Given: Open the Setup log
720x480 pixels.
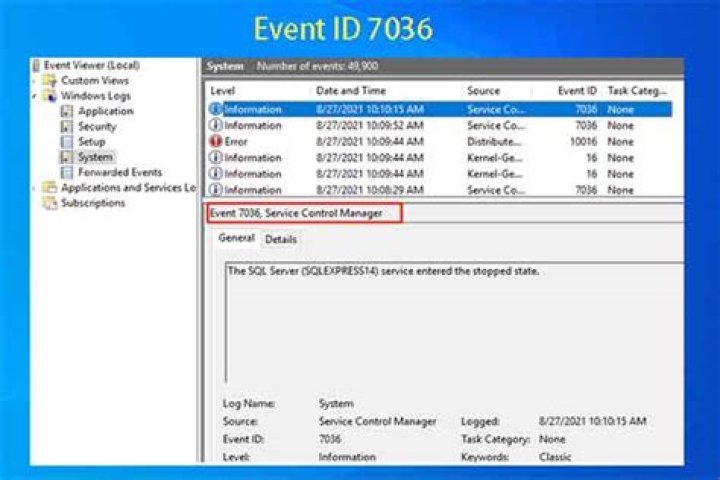Looking at the screenshot, I should click(91, 141).
